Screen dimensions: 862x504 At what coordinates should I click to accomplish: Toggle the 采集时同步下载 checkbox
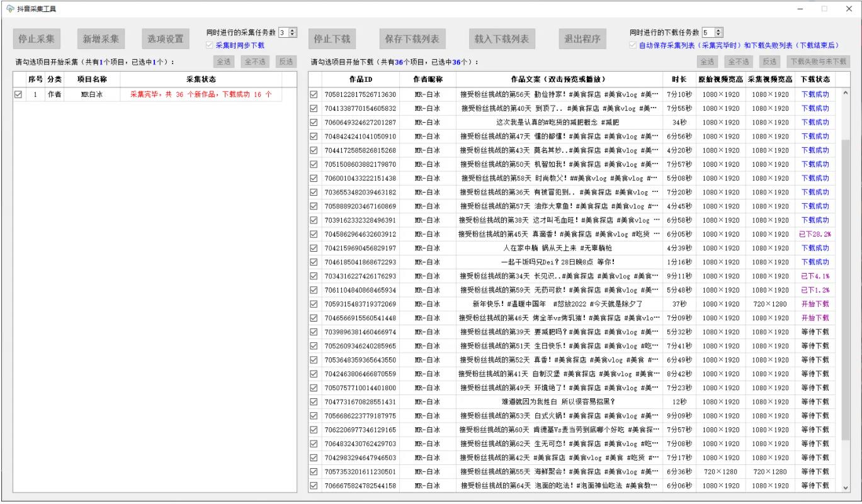point(210,45)
